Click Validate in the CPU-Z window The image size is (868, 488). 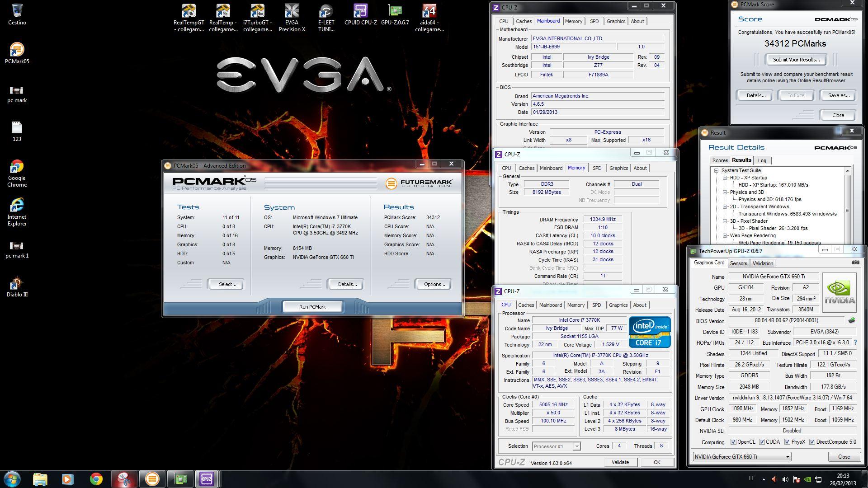pos(620,462)
